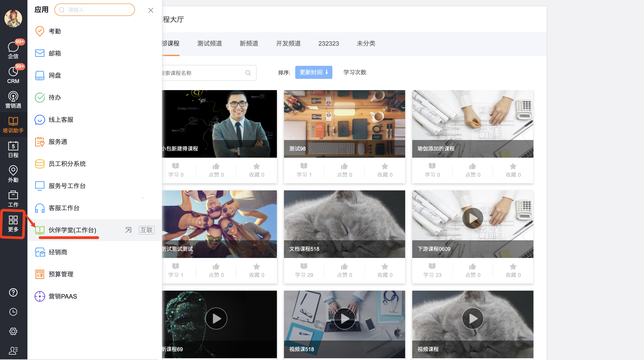Click the user avatar picture

point(13,19)
